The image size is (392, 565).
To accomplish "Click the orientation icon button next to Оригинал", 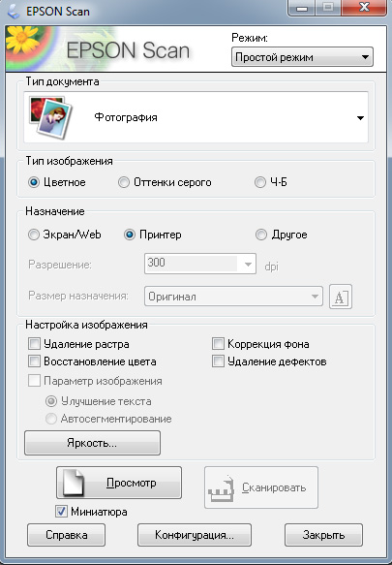I will pyautogui.click(x=340, y=297).
